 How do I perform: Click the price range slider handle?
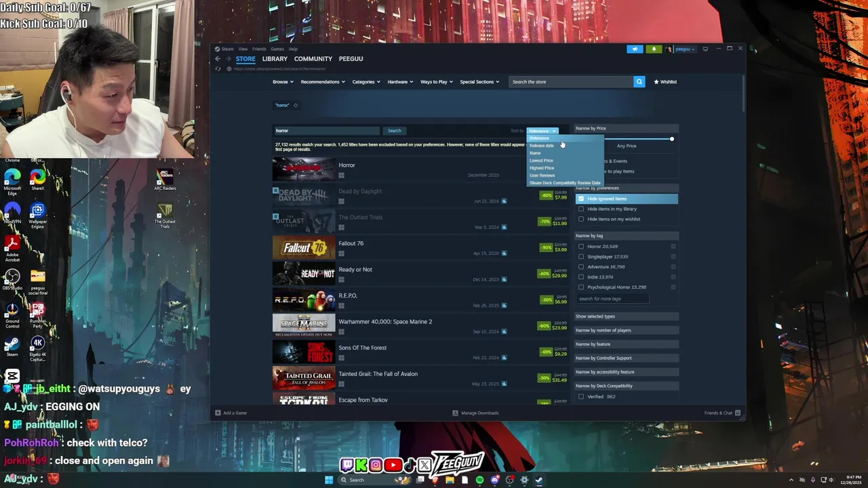click(x=672, y=139)
